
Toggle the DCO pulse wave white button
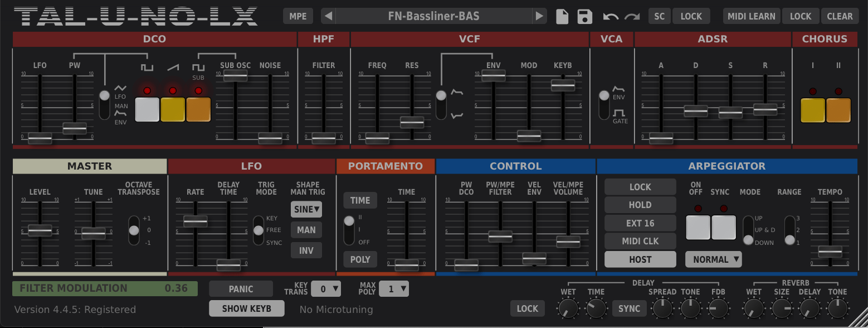tap(147, 109)
